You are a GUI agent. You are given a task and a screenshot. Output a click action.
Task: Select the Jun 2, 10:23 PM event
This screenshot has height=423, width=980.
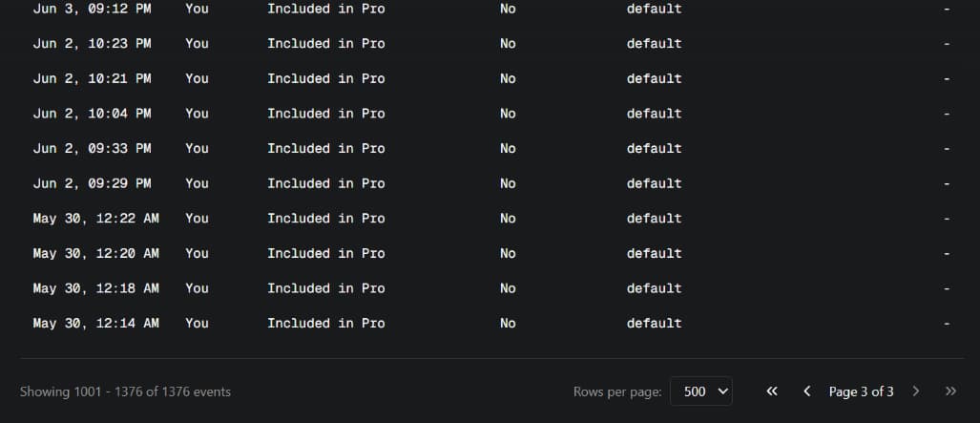pos(491,44)
